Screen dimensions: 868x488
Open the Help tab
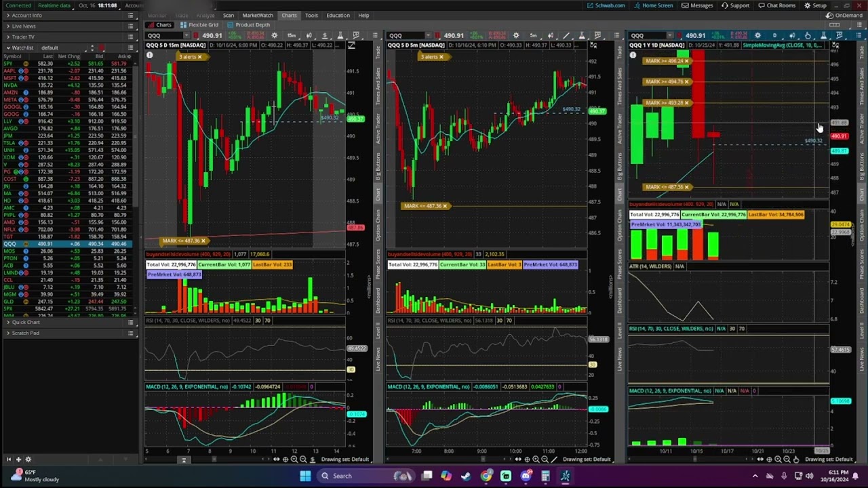[363, 15]
